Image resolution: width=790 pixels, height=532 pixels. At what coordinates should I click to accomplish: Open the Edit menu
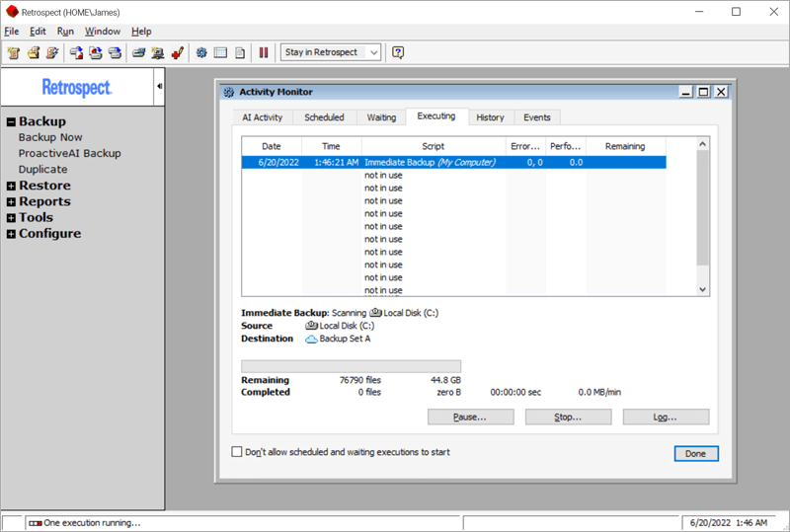[38, 32]
